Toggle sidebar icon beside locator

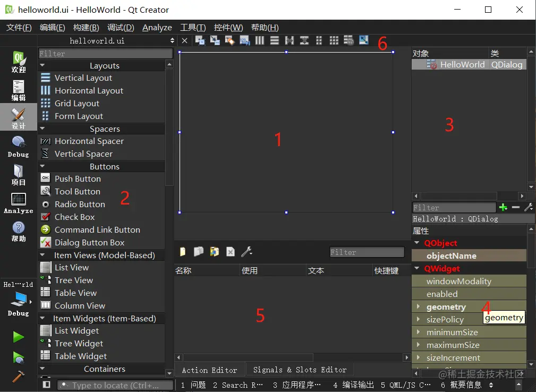tap(47, 385)
